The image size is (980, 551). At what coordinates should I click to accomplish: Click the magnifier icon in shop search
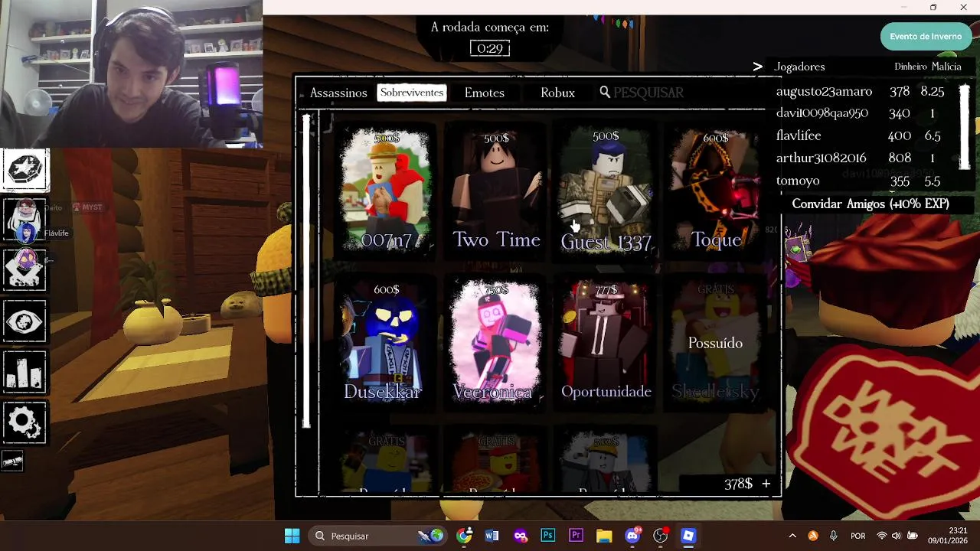coord(605,92)
